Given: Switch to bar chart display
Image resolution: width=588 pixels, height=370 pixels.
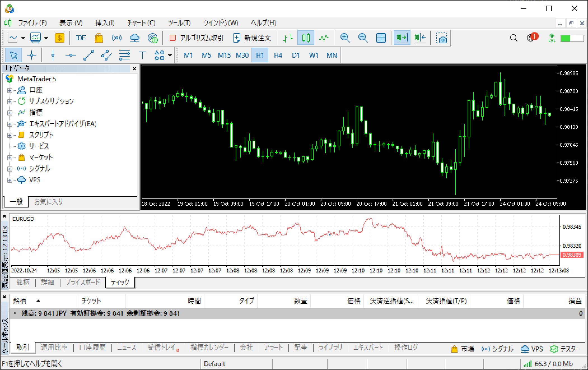Looking at the screenshot, I should [288, 38].
